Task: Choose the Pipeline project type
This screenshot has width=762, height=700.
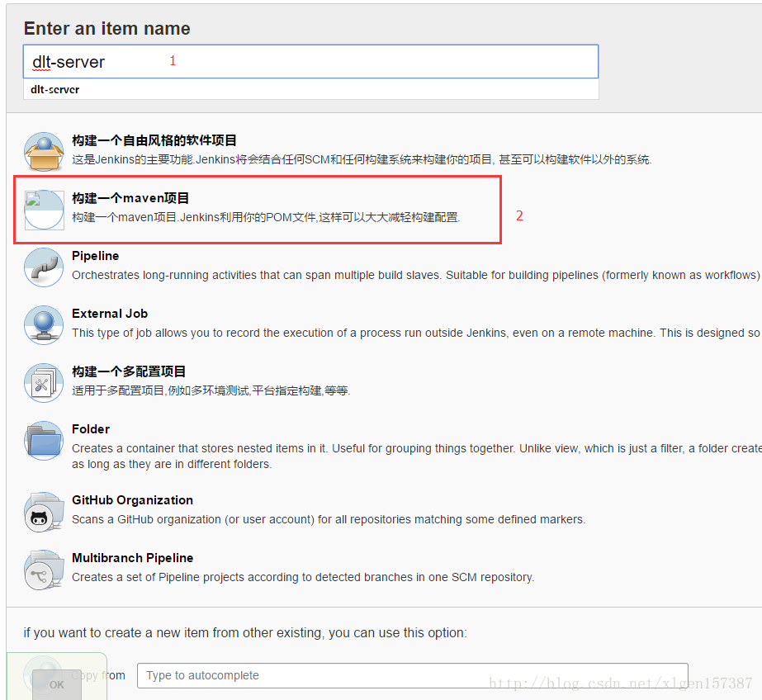Action: click(x=95, y=256)
